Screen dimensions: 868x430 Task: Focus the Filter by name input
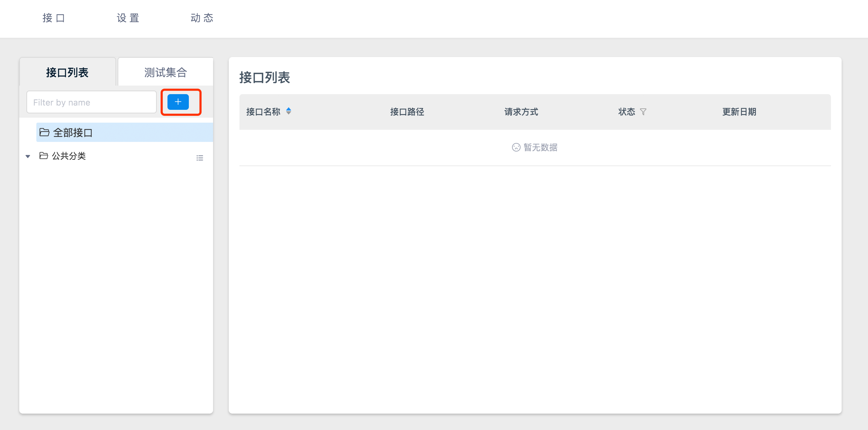point(91,102)
